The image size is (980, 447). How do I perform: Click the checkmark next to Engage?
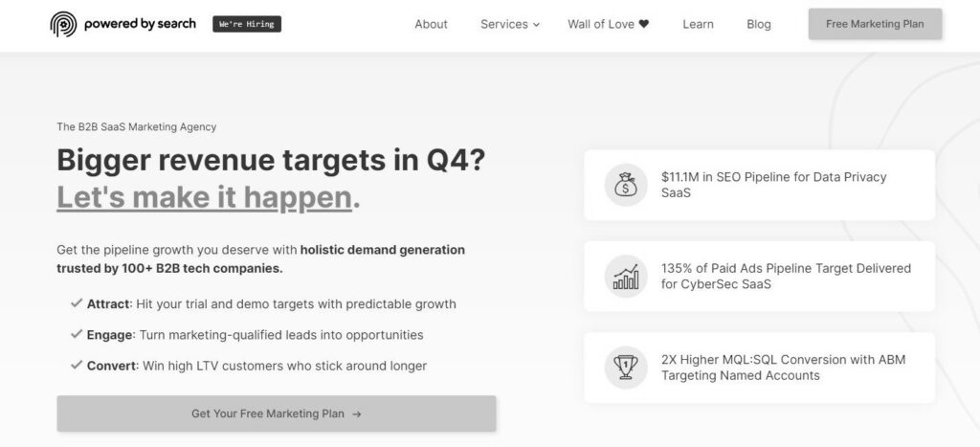point(77,334)
